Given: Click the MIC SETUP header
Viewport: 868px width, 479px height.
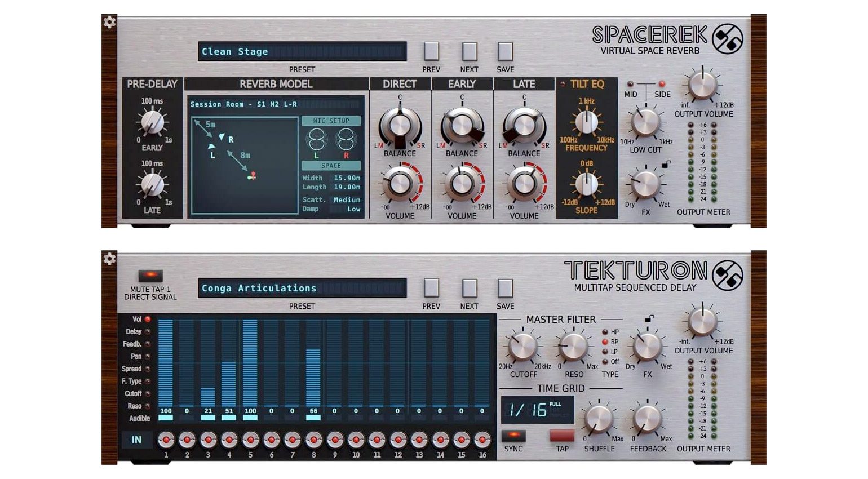Looking at the screenshot, I should click(331, 121).
